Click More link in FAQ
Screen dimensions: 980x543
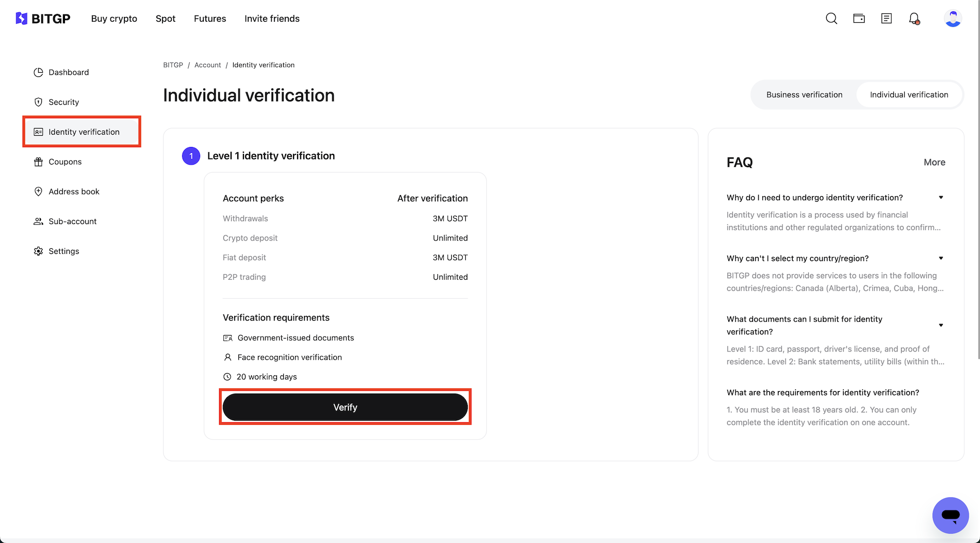(934, 163)
